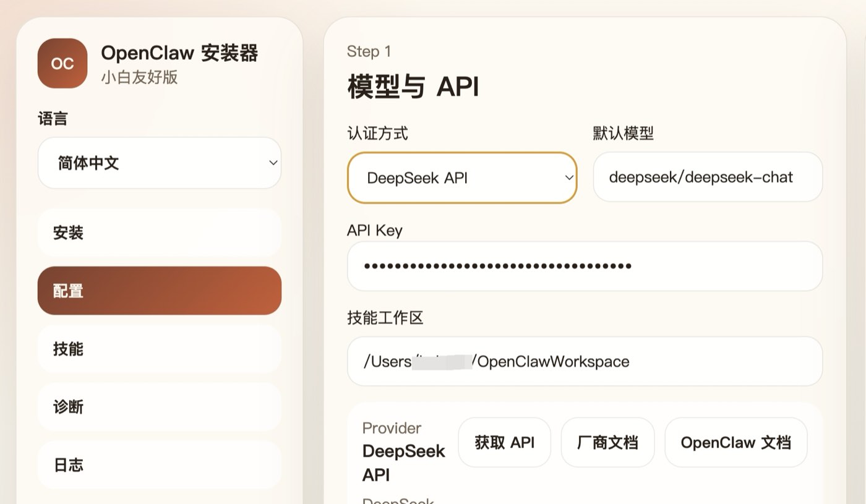This screenshot has height=504, width=866.
Task: Click the 模型与 API heading
Action: tap(413, 87)
